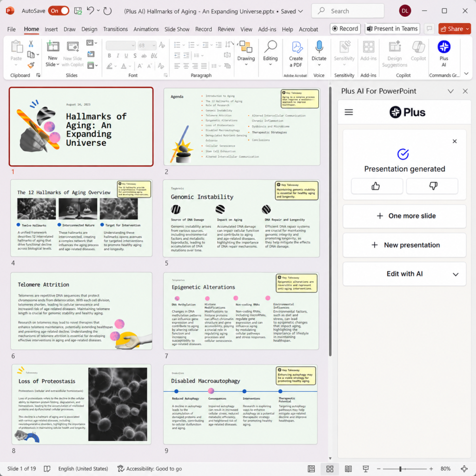Select the Telomere Attrition slide thumbnail
Viewport: 476px width, 476px height.
click(81, 311)
